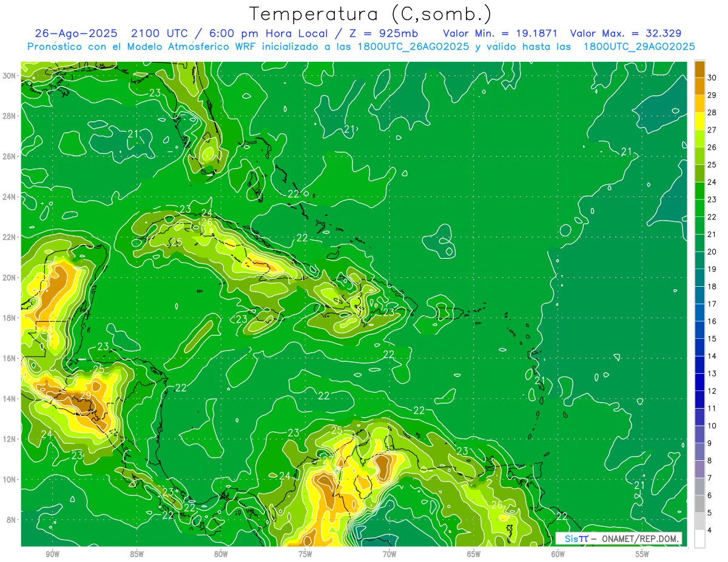Click the white swatch at colorbar bottom
728x562 pixels.
[x=699, y=539]
